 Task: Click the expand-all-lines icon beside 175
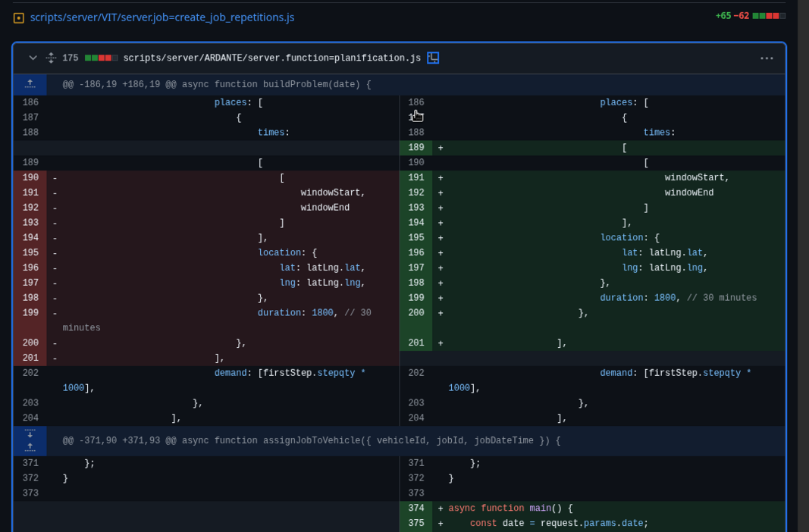point(51,58)
